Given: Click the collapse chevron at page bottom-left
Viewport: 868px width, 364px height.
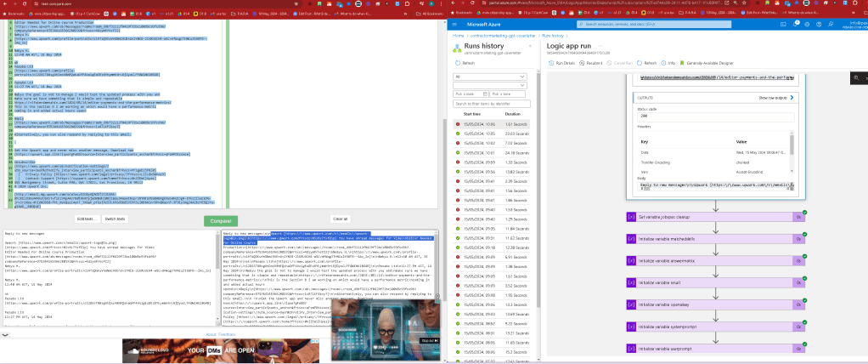Looking at the screenshot, I should (5, 335).
